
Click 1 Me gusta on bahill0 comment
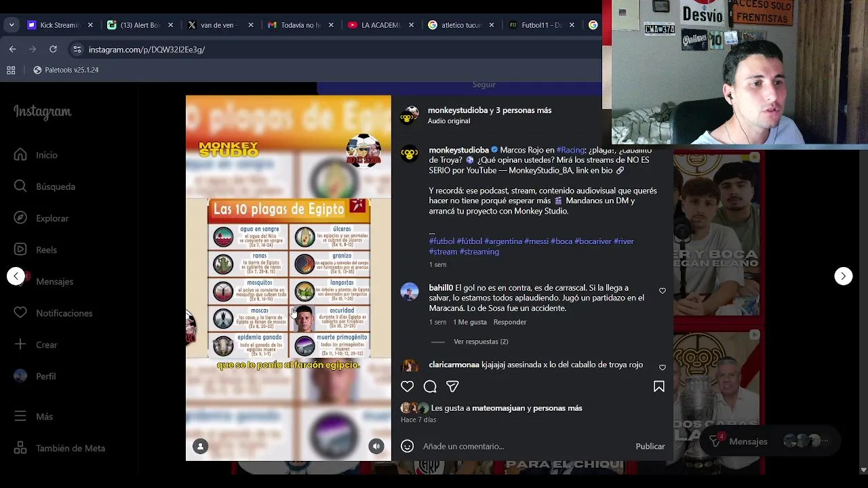[470, 322]
